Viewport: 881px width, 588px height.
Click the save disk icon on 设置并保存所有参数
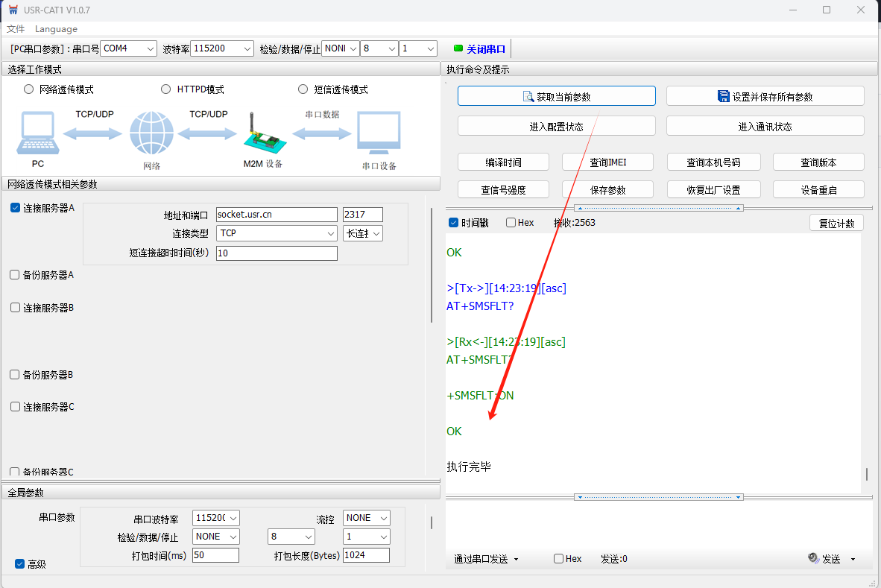[x=723, y=97]
